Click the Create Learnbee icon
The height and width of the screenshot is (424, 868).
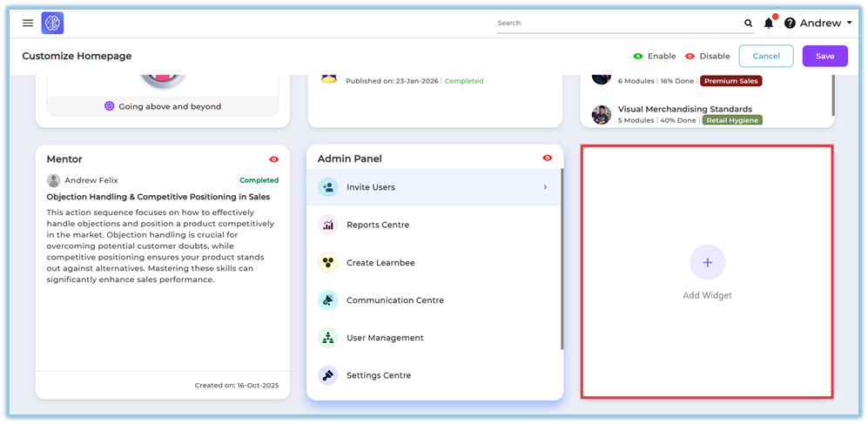(328, 263)
